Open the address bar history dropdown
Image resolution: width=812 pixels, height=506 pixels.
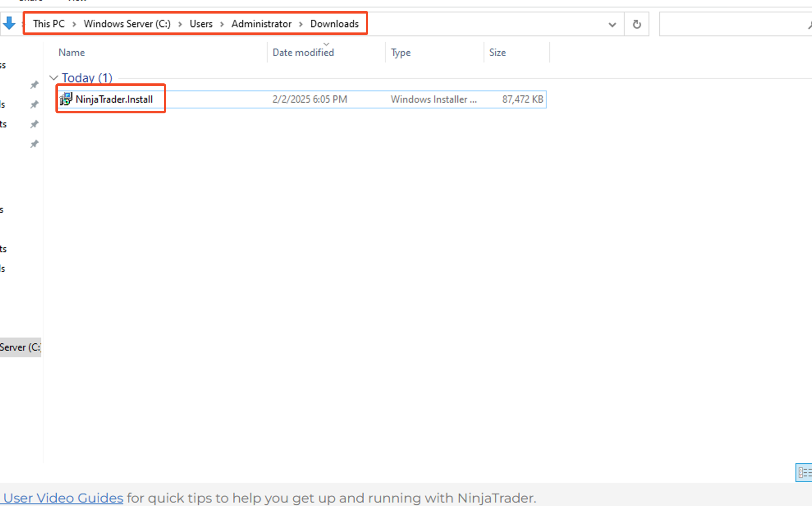coord(612,25)
